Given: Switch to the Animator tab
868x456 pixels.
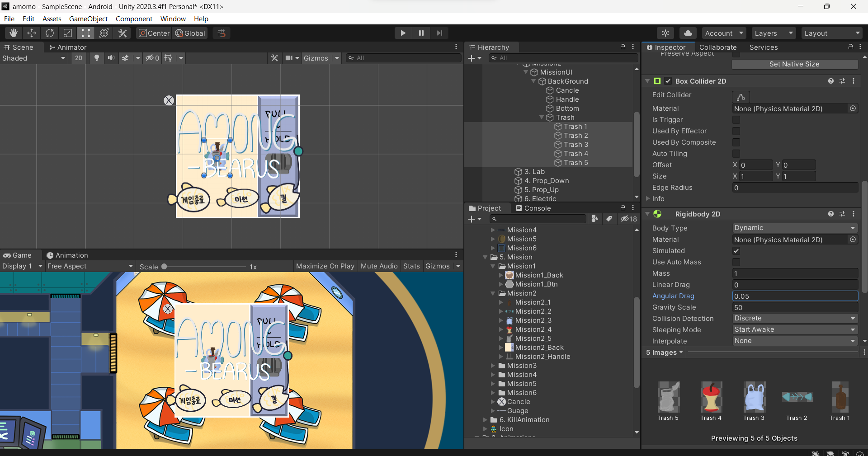Looking at the screenshot, I should (x=67, y=47).
